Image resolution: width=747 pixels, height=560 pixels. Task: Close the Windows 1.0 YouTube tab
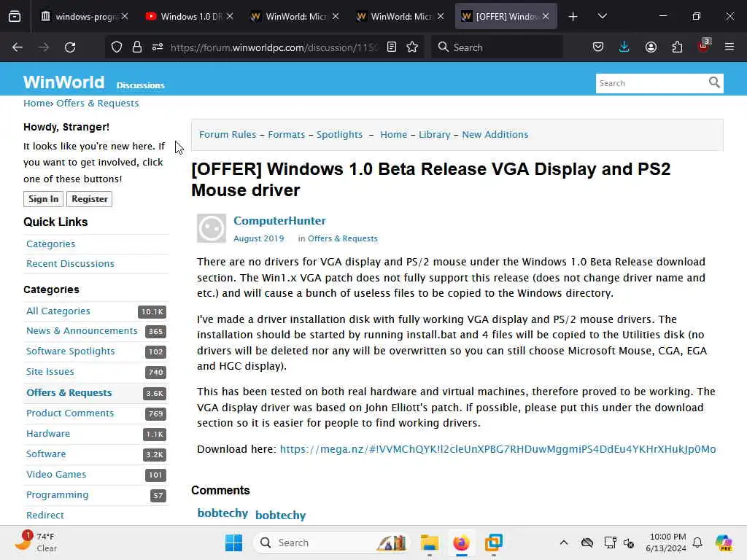[230, 17]
